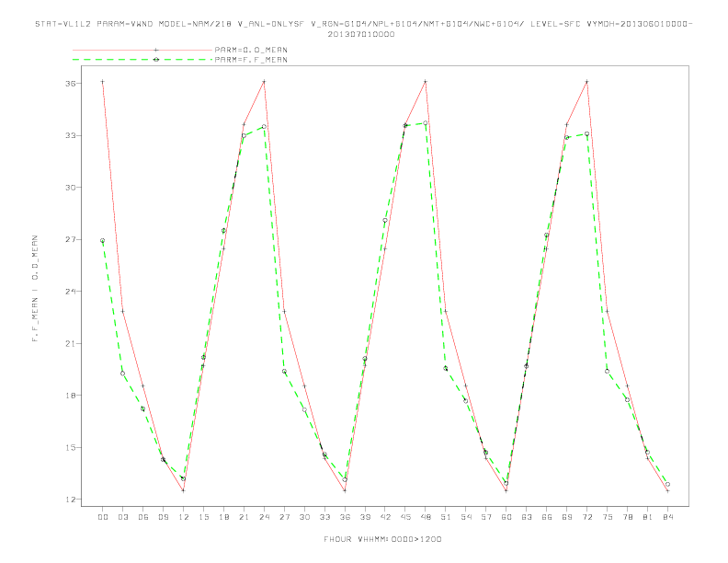The height and width of the screenshot is (563, 728).
Task: Click x-axis tick label 60
Action: pos(506,517)
